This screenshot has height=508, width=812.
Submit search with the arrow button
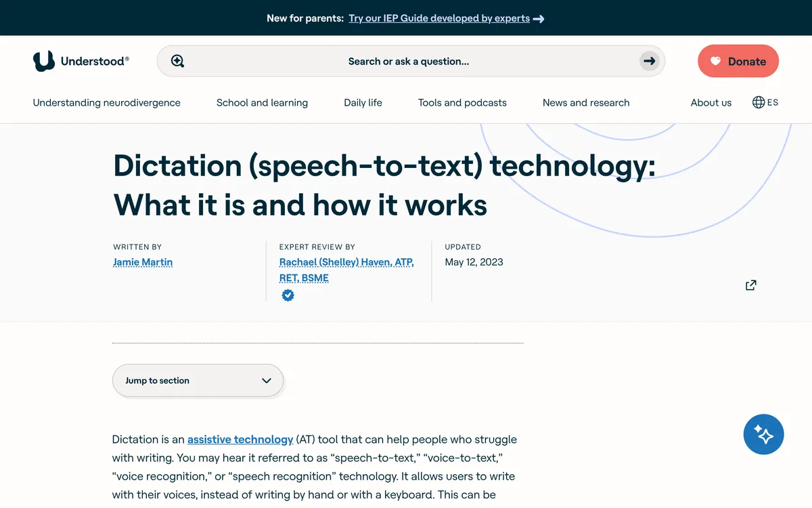[649, 61]
